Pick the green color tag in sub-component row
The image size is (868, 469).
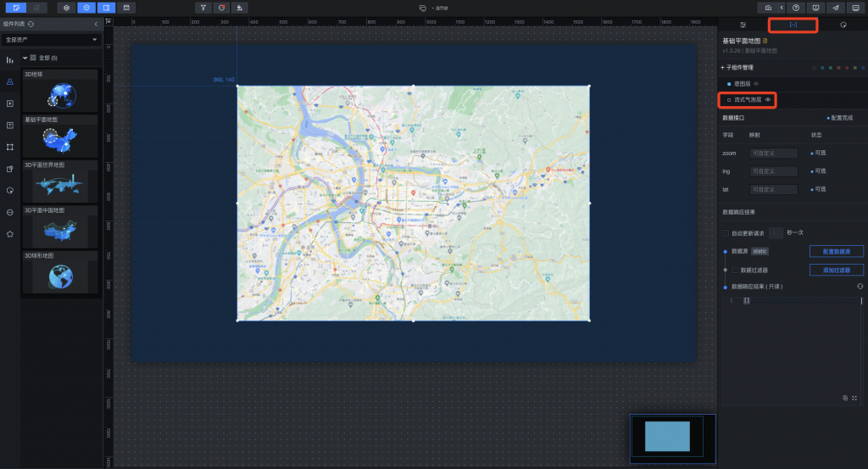pyautogui.click(x=831, y=68)
